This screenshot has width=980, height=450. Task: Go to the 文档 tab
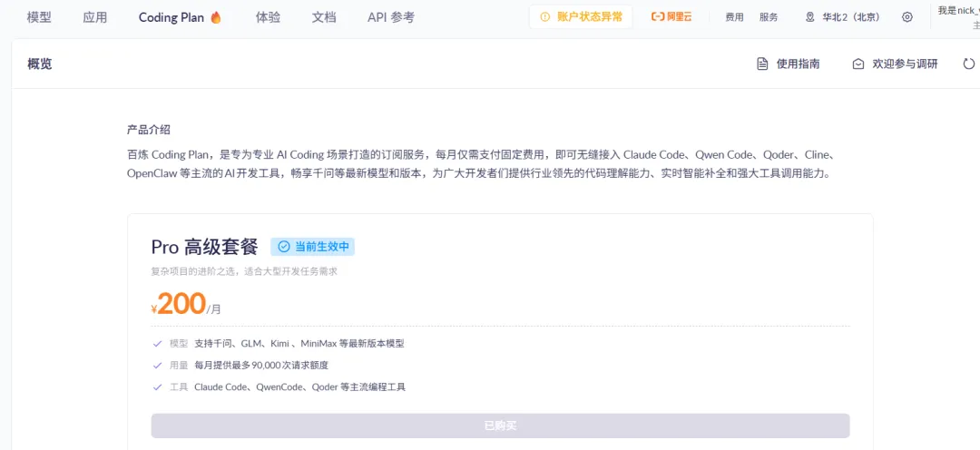pos(324,17)
